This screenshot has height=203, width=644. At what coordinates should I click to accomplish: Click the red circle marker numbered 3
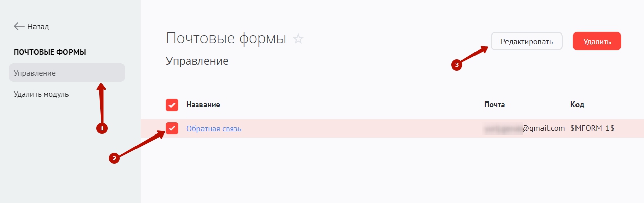457,65
